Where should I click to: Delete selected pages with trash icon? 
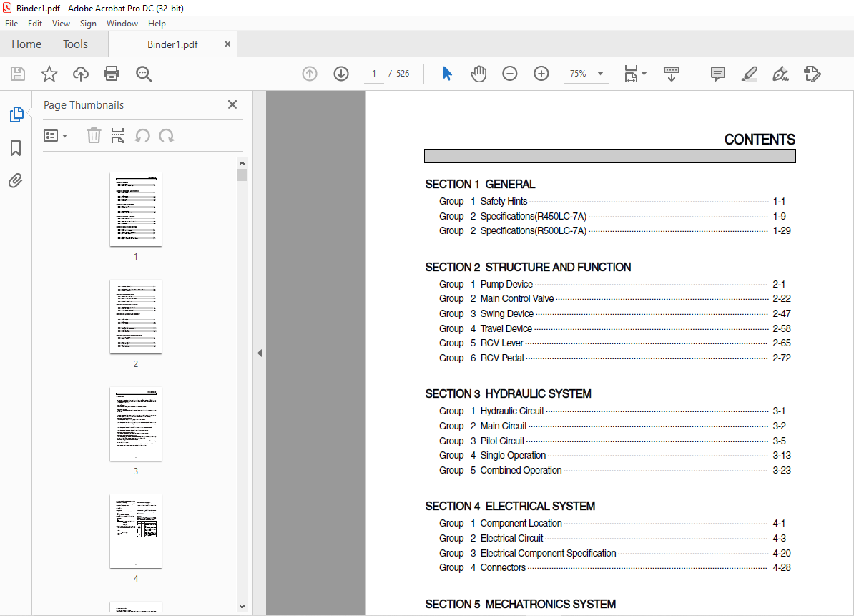94,136
